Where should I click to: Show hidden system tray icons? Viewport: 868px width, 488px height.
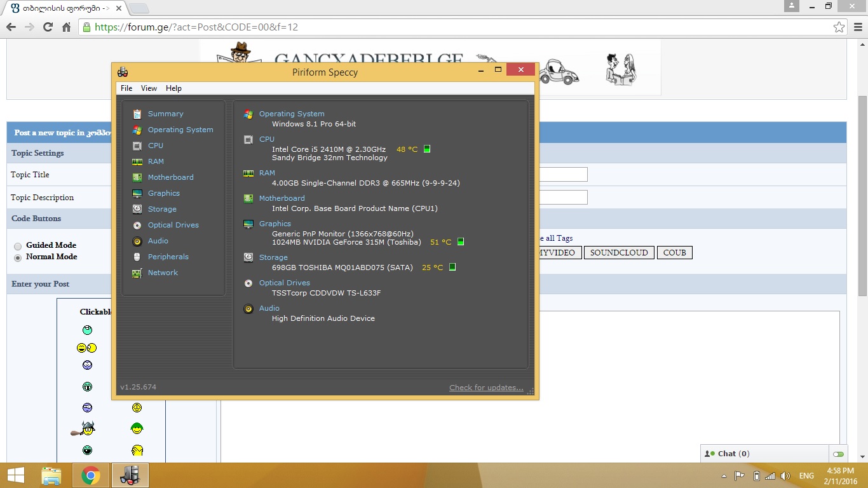pos(724,476)
